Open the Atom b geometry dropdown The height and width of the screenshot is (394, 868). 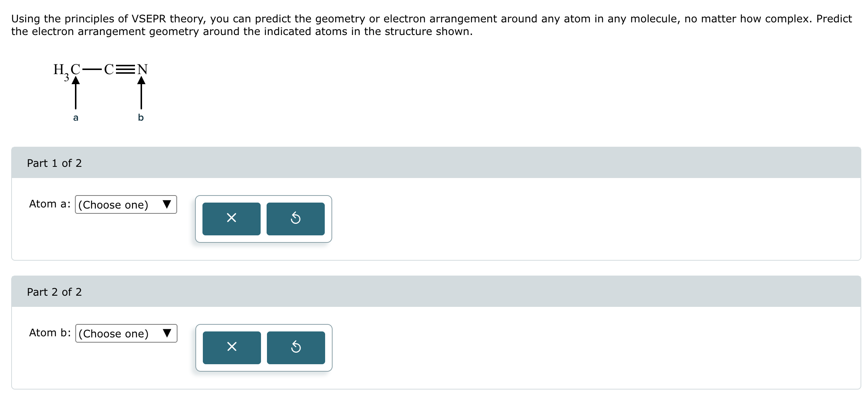coord(126,334)
